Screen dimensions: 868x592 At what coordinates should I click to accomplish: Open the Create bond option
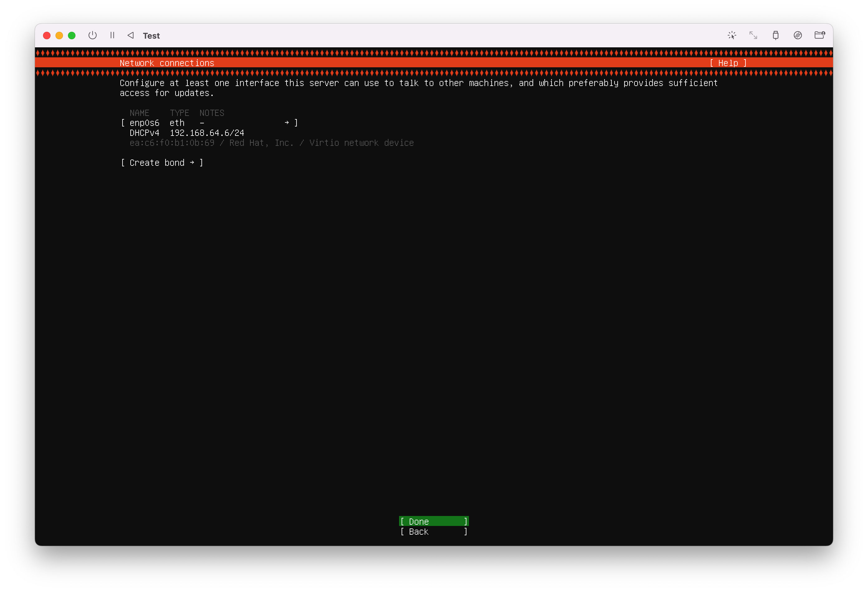[x=157, y=163]
